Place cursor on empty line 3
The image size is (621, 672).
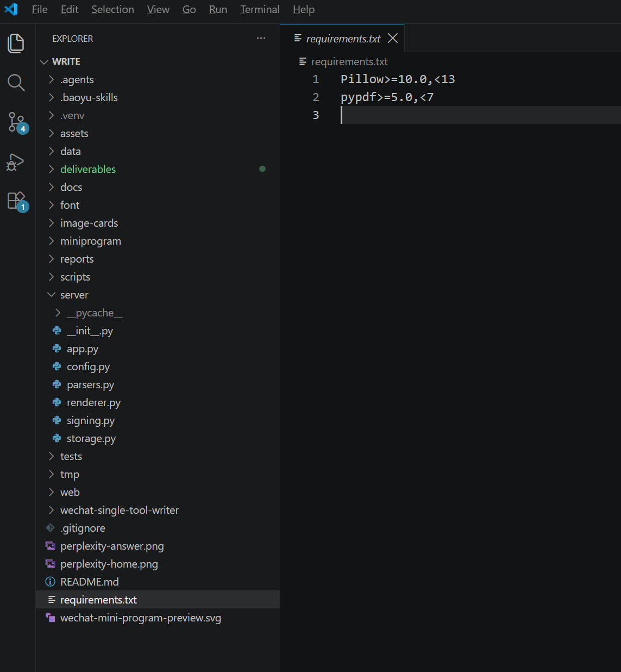(x=480, y=115)
